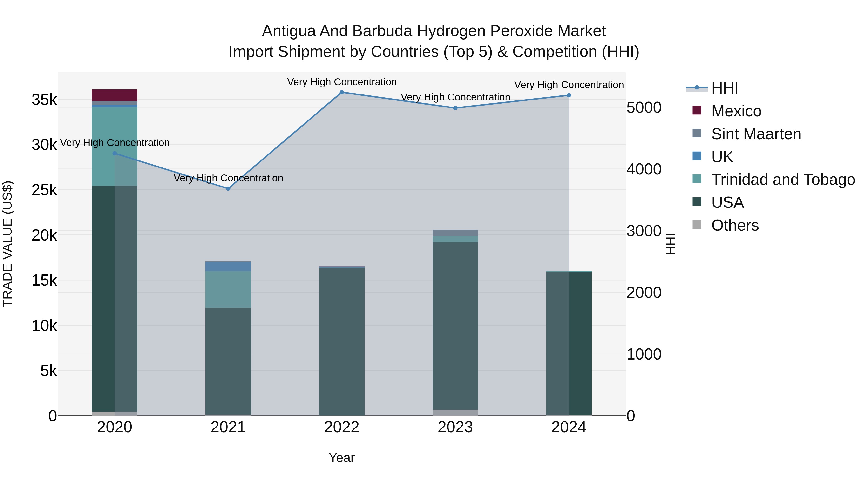Click the USA segment of 2020 bar

click(x=115, y=299)
